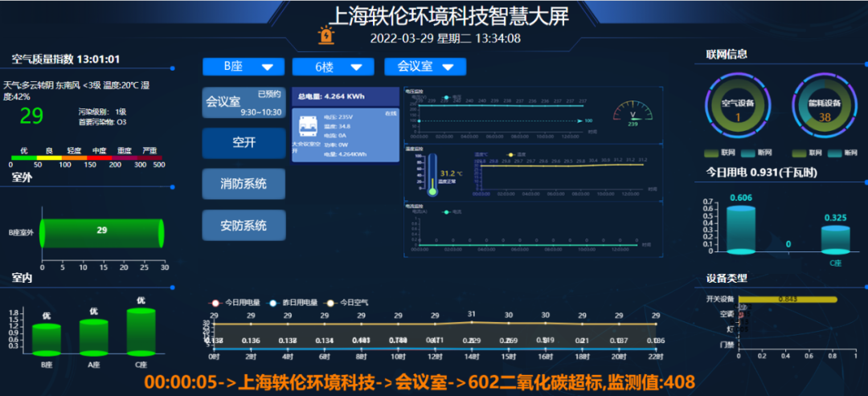Toggle the 今日用电量 legend series
The image size is (868, 396).
tap(235, 303)
